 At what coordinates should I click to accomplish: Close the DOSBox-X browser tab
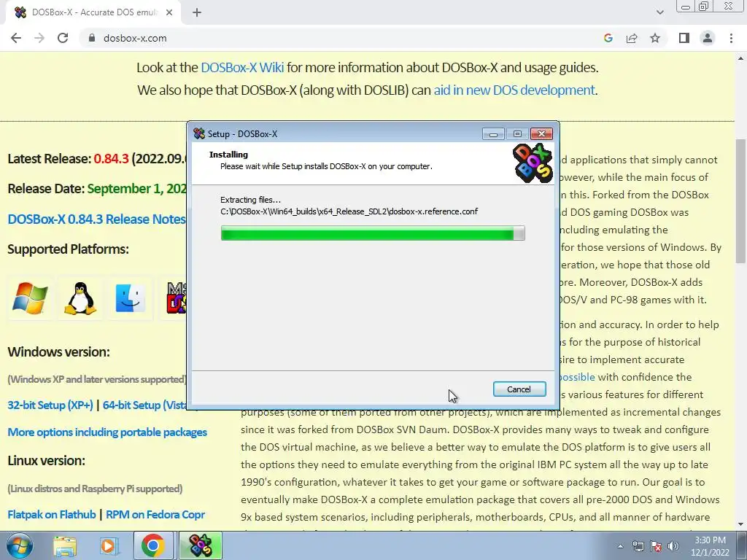169,12
